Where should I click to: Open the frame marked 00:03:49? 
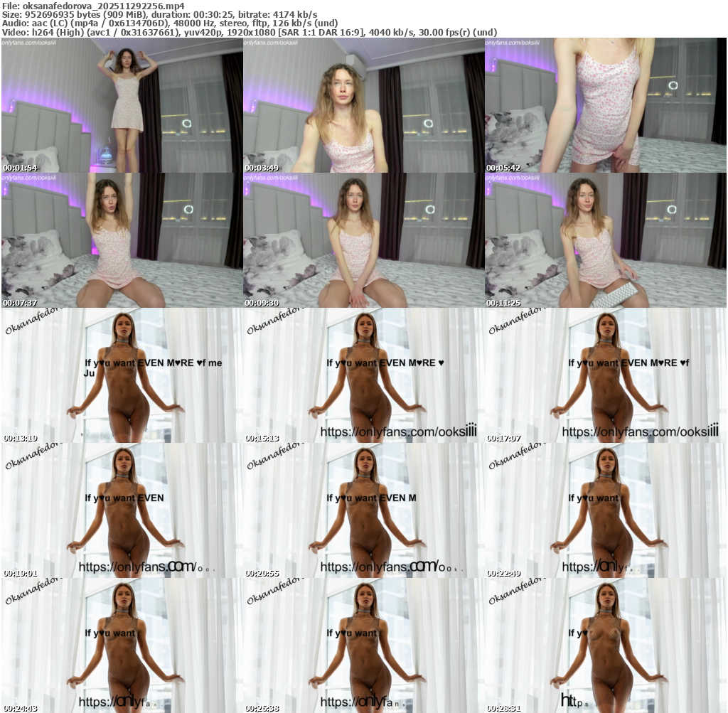click(x=363, y=105)
